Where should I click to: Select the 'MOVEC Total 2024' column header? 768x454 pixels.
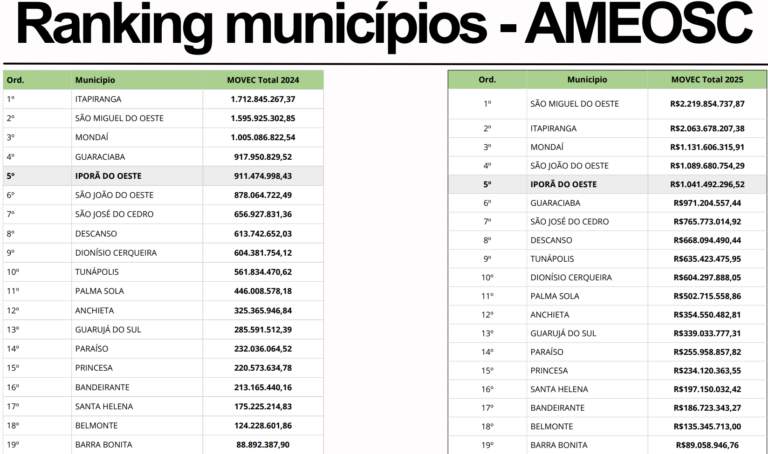coord(263,80)
